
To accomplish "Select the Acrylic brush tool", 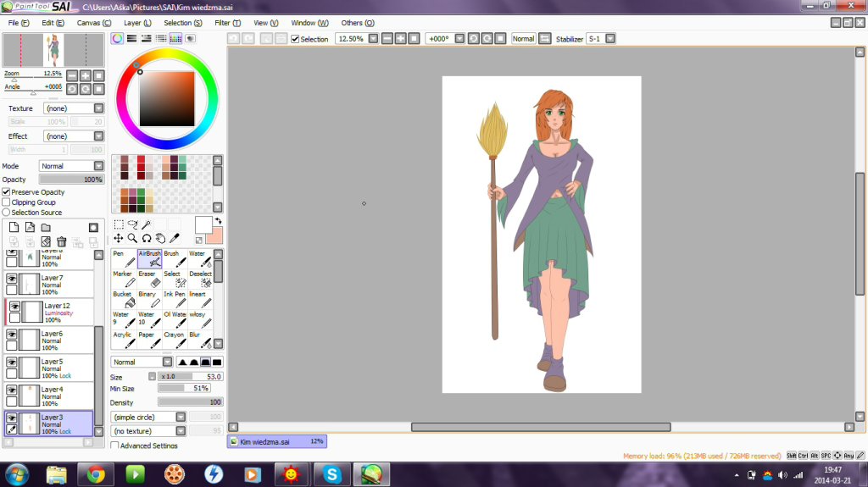I will [x=124, y=340].
